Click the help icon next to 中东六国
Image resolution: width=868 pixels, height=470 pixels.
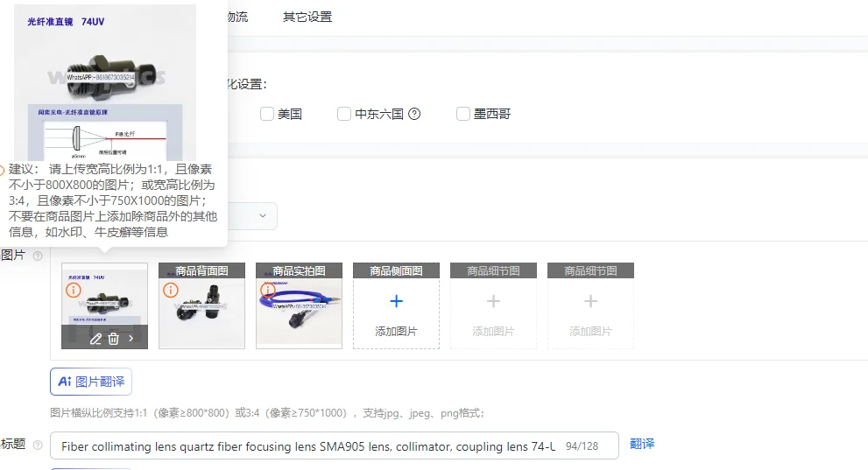(x=414, y=114)
